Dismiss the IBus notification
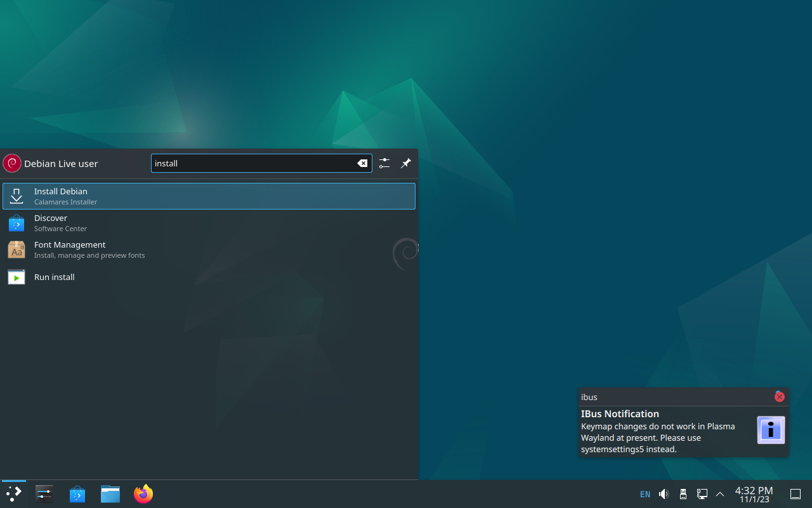 tap(780, 397)
